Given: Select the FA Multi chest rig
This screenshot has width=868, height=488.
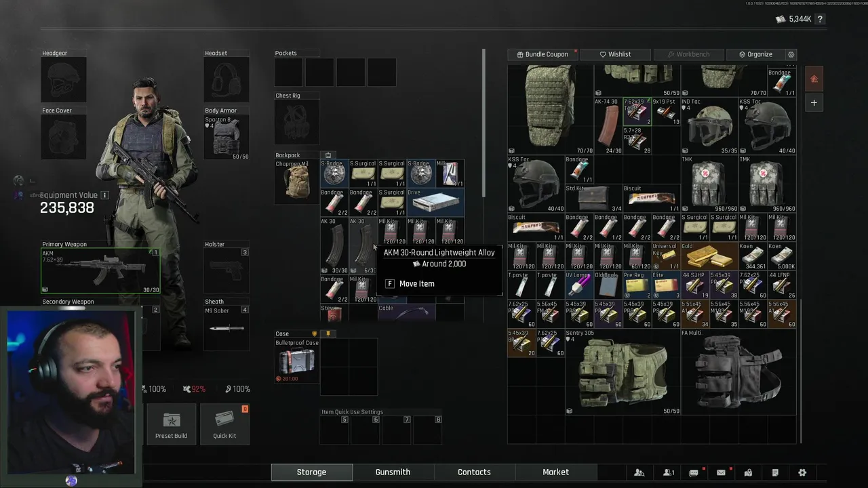Looking at the screenshot, I should point(738,371).
